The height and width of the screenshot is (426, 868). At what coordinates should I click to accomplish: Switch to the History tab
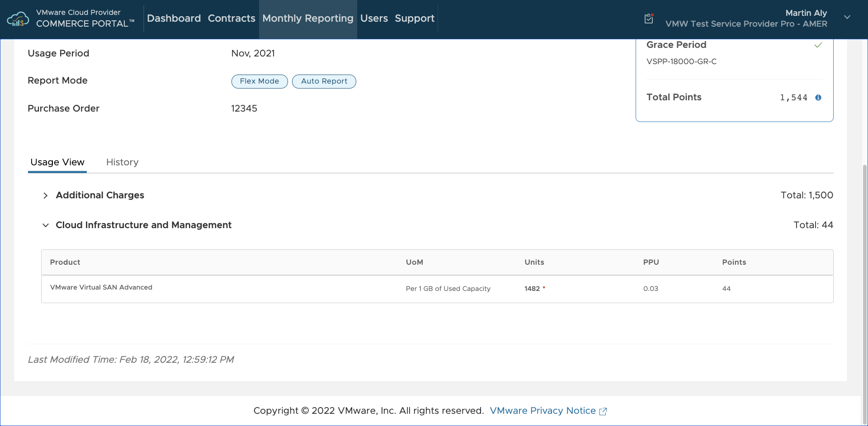tap(122, 162)
